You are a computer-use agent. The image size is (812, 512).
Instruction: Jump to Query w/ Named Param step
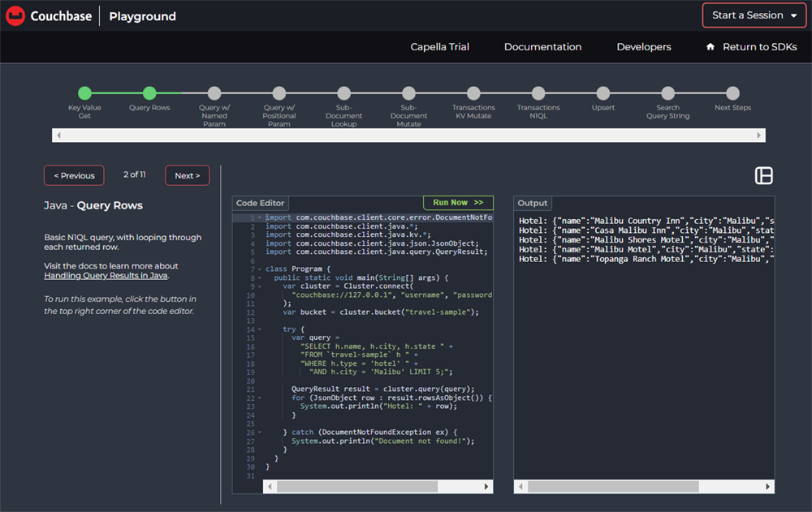pyautogui.click(x=214, y=93)
